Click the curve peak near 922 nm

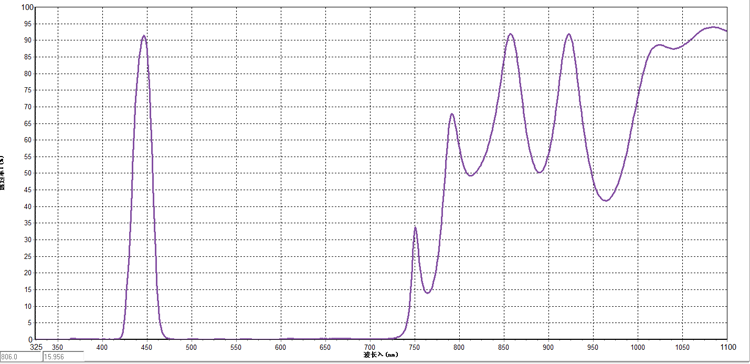(x=569, y=34)
